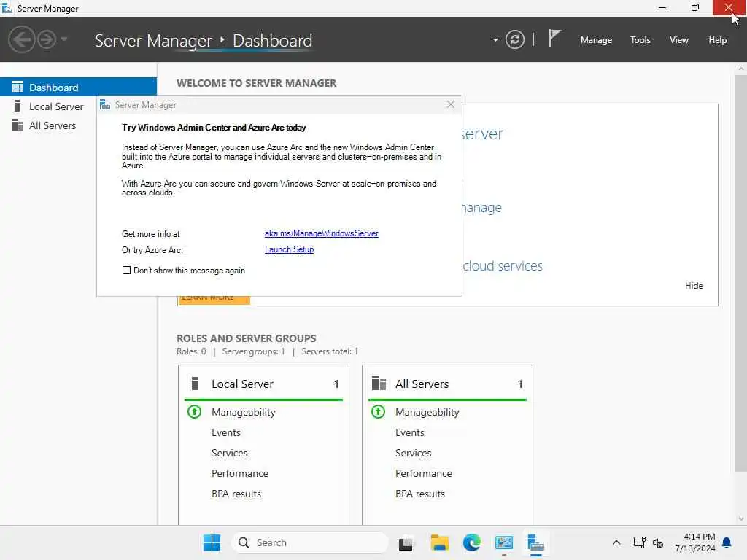Viewport: 747px width, 560px height.
Task: Click the back navigation arrow
Action: coord(21,39)
